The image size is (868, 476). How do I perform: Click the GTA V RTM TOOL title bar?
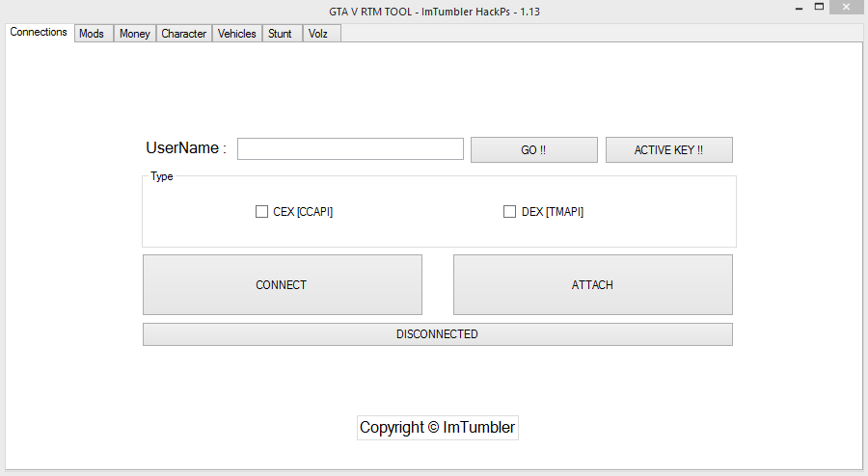(436, 11)
